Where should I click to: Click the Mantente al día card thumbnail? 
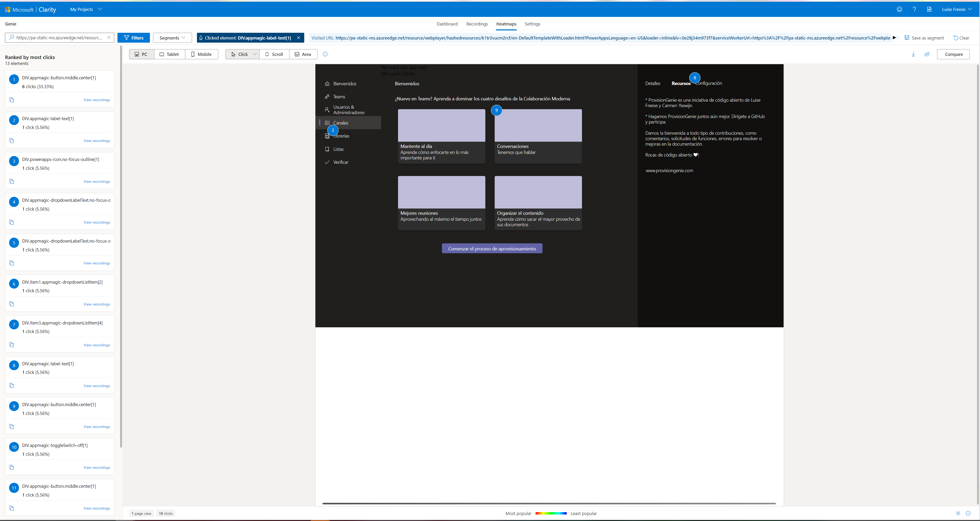click(x=441, y=126)
